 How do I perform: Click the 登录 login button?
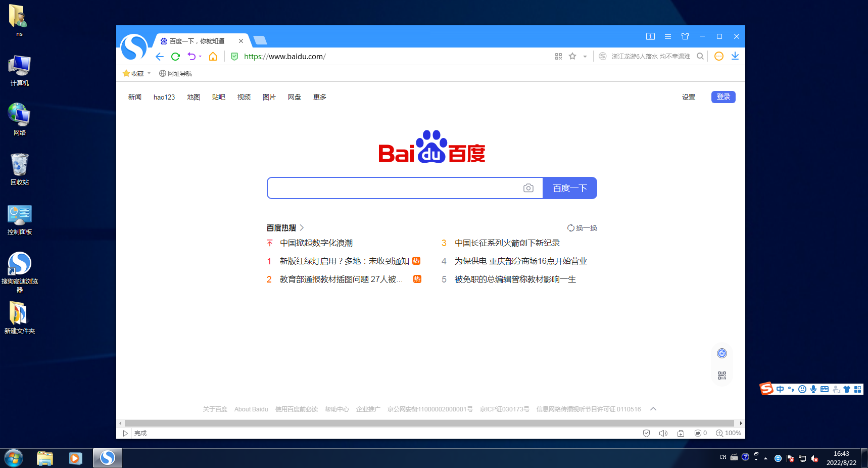(x=724, y=97)
